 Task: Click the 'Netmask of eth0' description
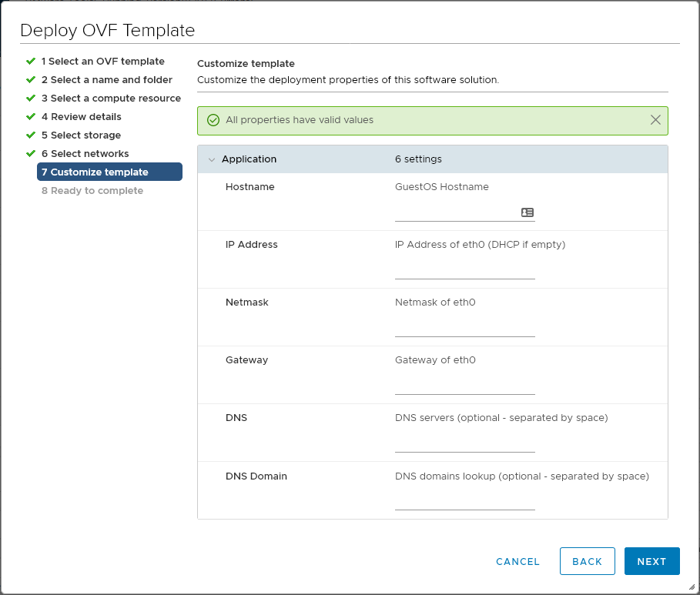click(x=435, y=303)
